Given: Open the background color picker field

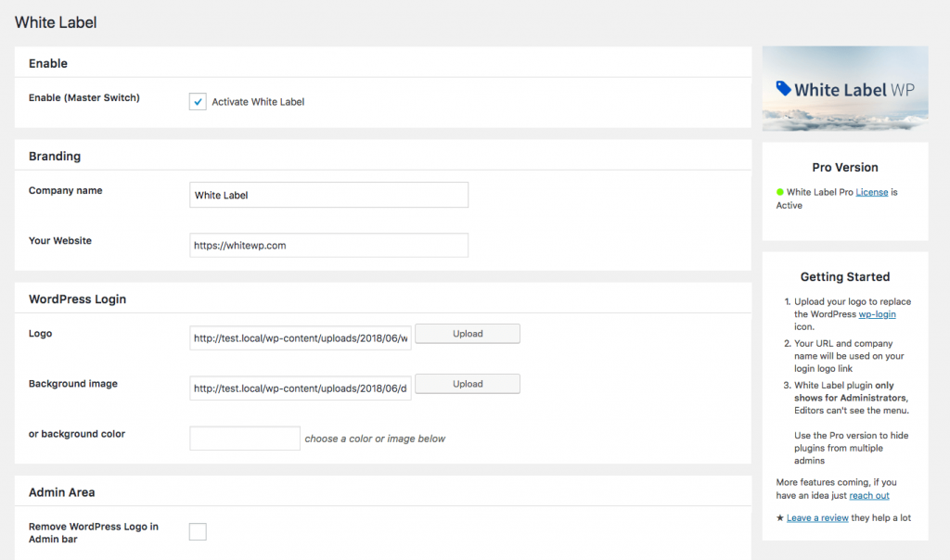Looking at the screenshot, I should click(245, 439).
